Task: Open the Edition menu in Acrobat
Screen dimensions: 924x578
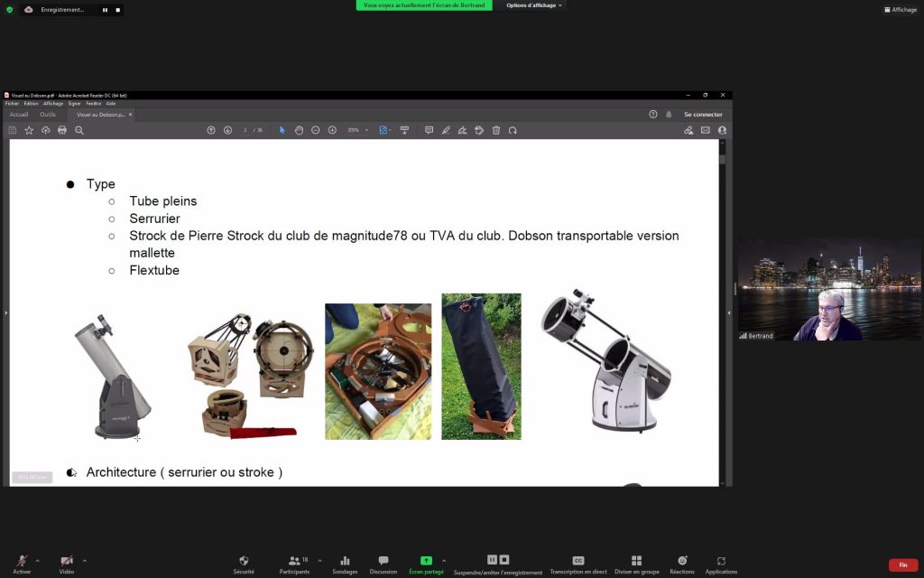Action: click(x=32, y=104)
